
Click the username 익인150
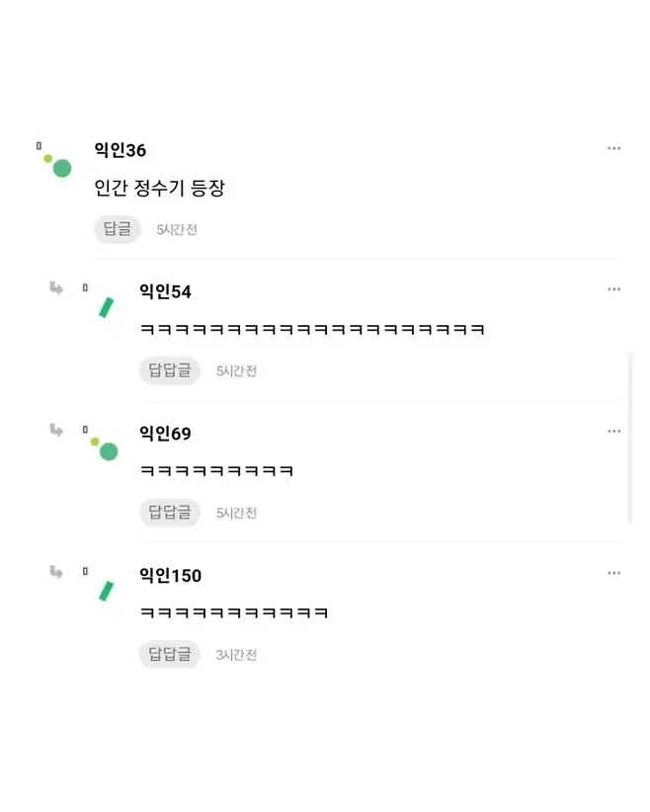tap(170, 575)
